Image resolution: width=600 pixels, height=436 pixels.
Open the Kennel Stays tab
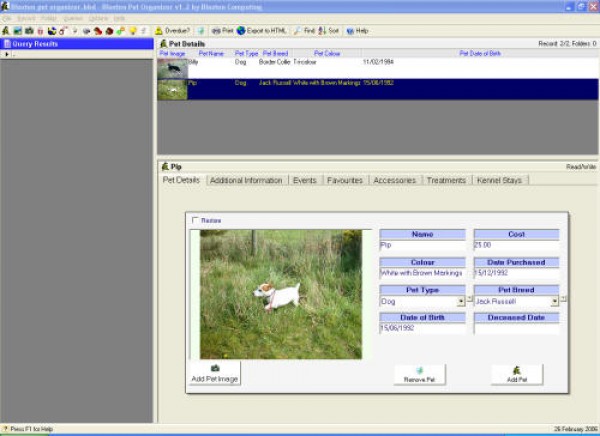[498, 180]
